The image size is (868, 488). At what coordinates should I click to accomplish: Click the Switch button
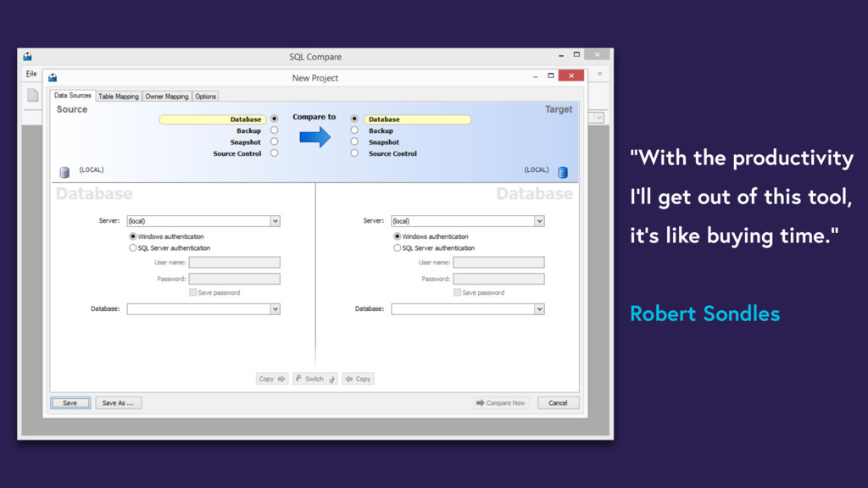pos(315,379)
